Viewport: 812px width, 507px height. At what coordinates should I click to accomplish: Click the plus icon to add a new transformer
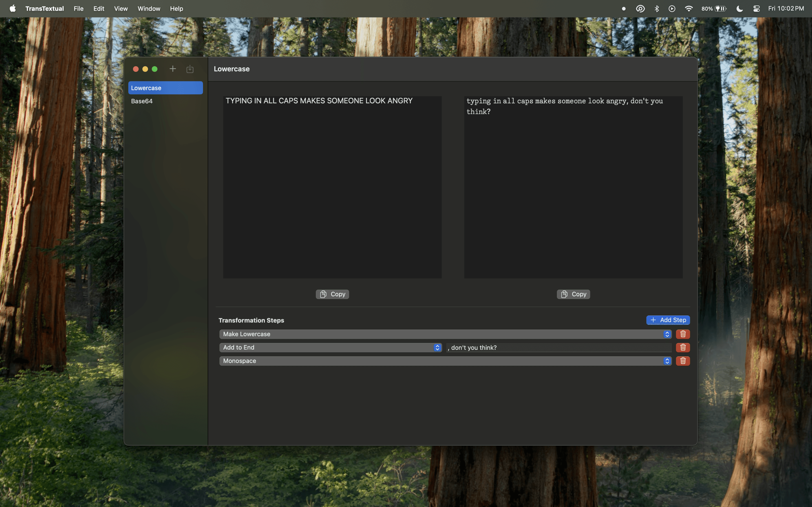173,69
